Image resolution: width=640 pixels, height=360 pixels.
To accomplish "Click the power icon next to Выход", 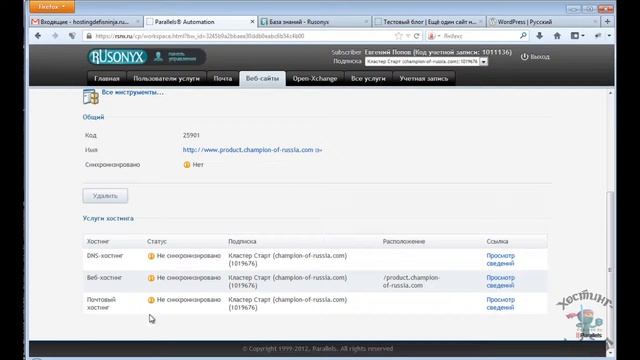I will tap(524, 57).
